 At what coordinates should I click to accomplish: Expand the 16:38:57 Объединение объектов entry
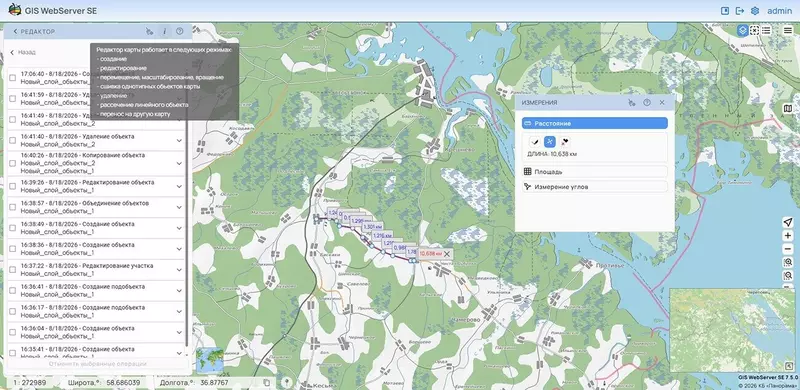pos(179,207)
